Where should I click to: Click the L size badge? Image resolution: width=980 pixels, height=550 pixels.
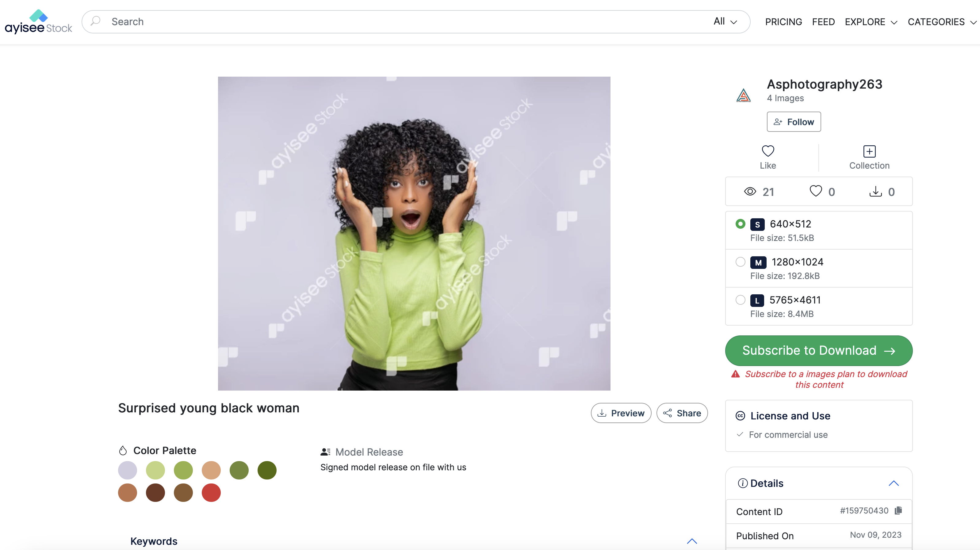[x=757, y=300]
